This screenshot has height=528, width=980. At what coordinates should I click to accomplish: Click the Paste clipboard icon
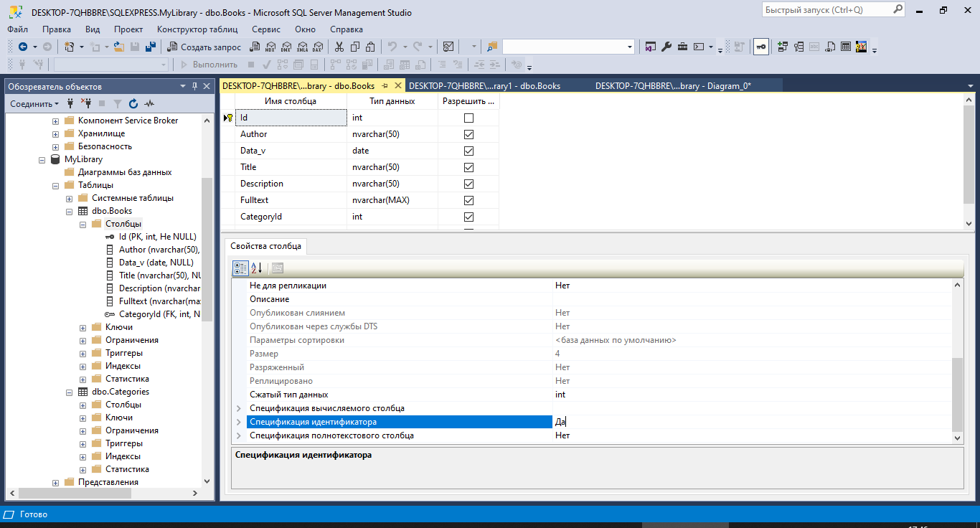(370, 47)
